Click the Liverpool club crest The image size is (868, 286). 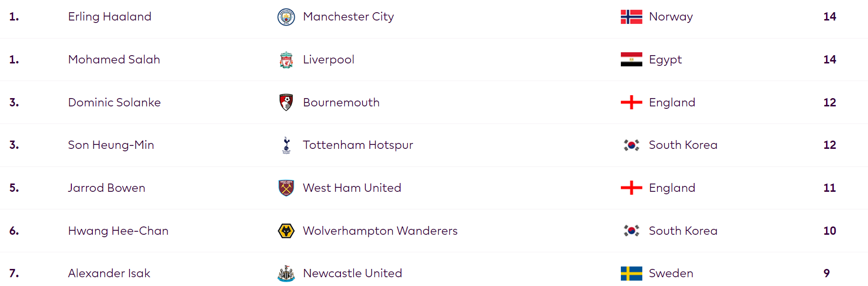(286, 60)
